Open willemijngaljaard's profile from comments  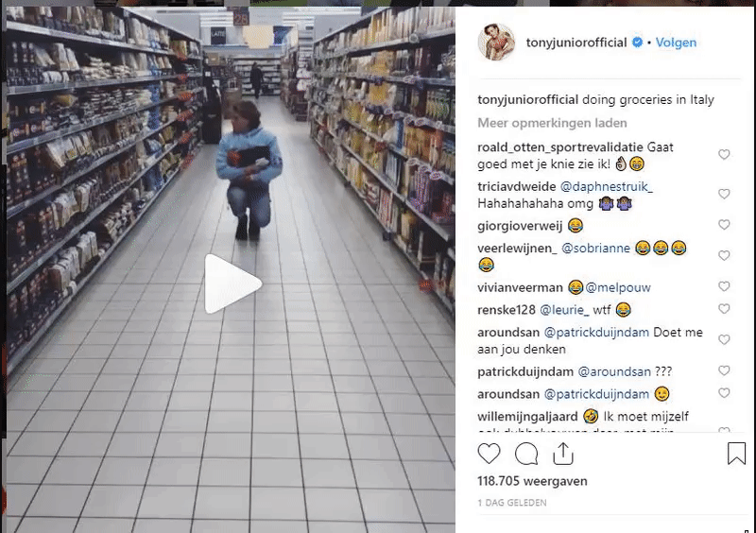point(527,416)
